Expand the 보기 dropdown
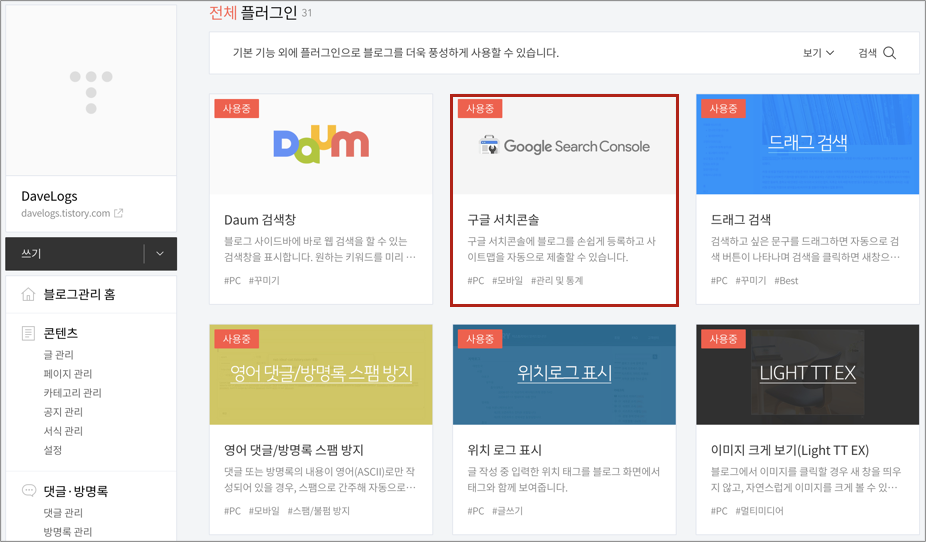Viewport: 926px width, 542px height. (x=819, y=53)
